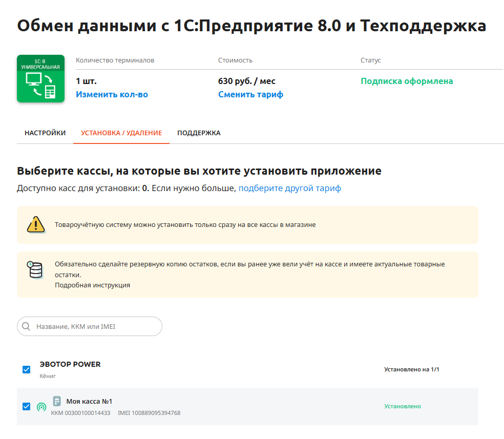Click the page title Обмен данными с 1С:Предприятие
Viewport: 504px width, 439px height.
point(251,26)
